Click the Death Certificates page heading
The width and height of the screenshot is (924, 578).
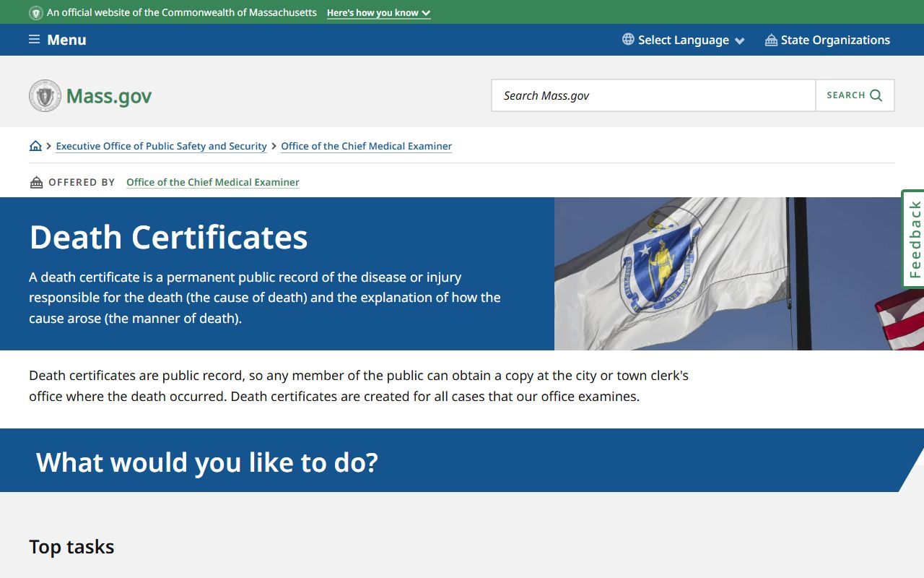(168, 237)
